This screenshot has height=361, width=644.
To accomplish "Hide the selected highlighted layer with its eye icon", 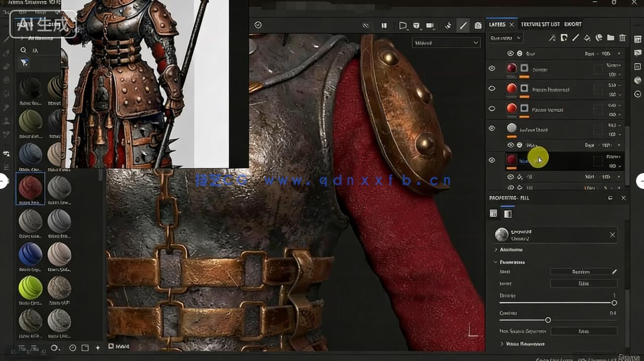I will [492, 160].
